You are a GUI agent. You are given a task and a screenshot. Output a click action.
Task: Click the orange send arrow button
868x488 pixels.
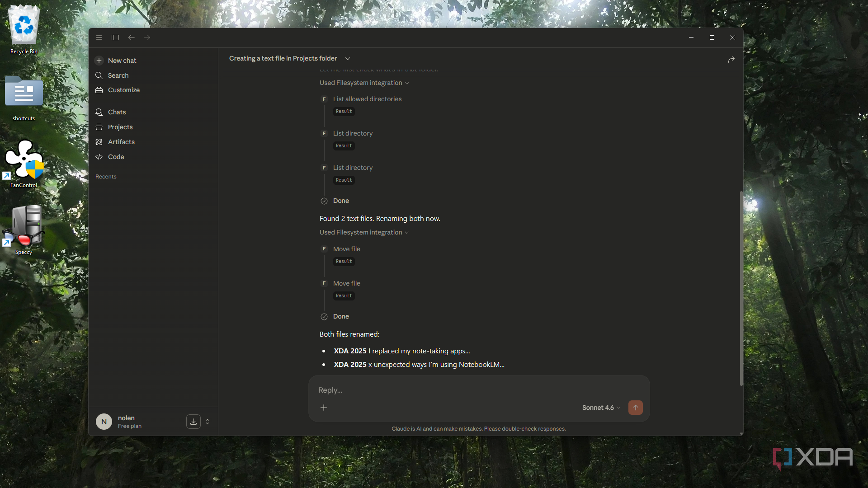635,408
